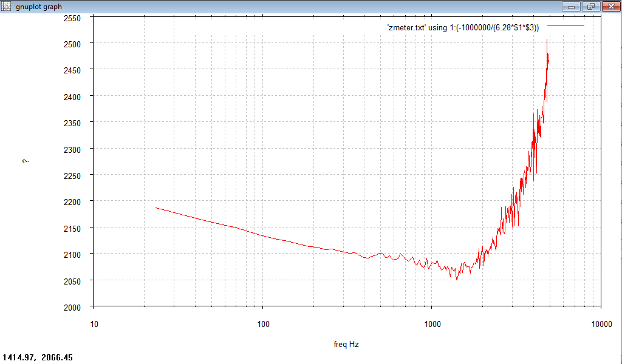The height and width of the screenshot is (364, 622).
Task: Click the y-axis tick label 2500
Action: [72, 44]
